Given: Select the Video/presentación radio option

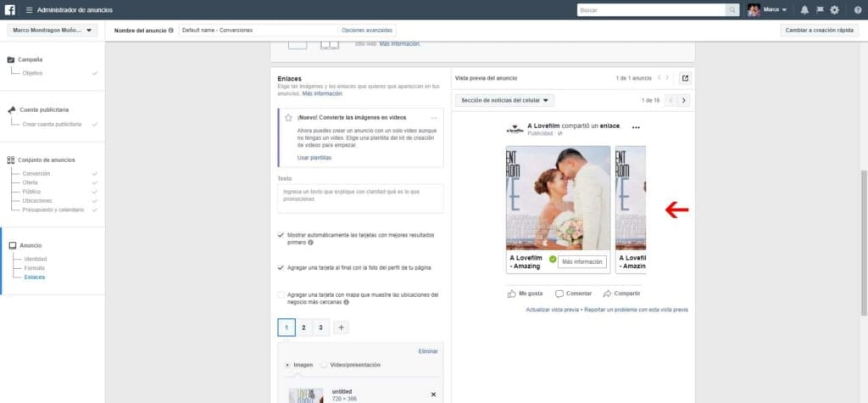Looking at the screenshot, I should pos(324,366).
